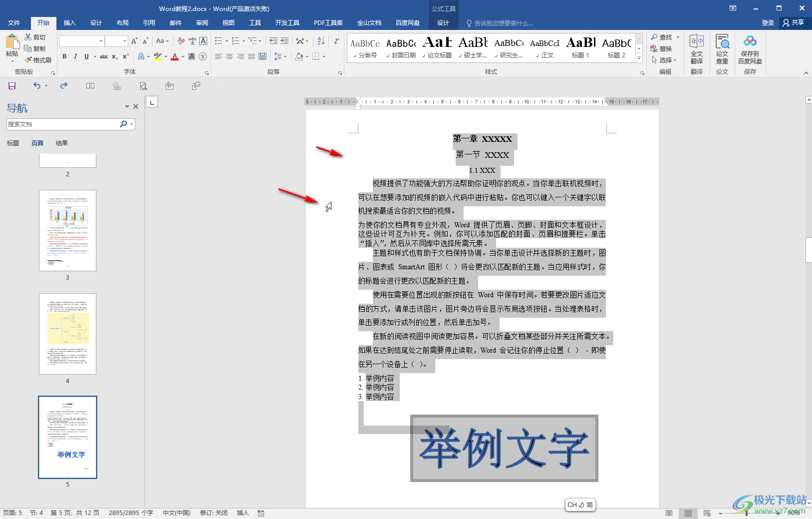Click Save to Baidu Netdisk icon

750,49
